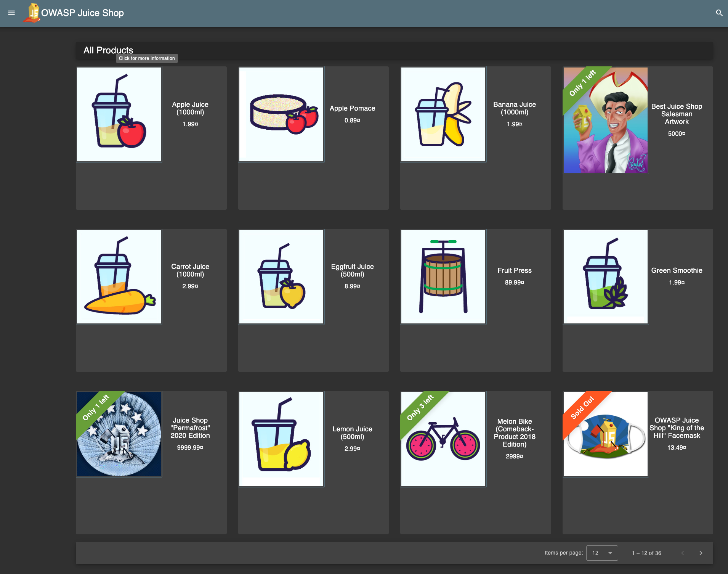Viewport: 728px width, 574px height.
Task: Click the 0.89¤ price label
Action: click(x=352, y=120)
